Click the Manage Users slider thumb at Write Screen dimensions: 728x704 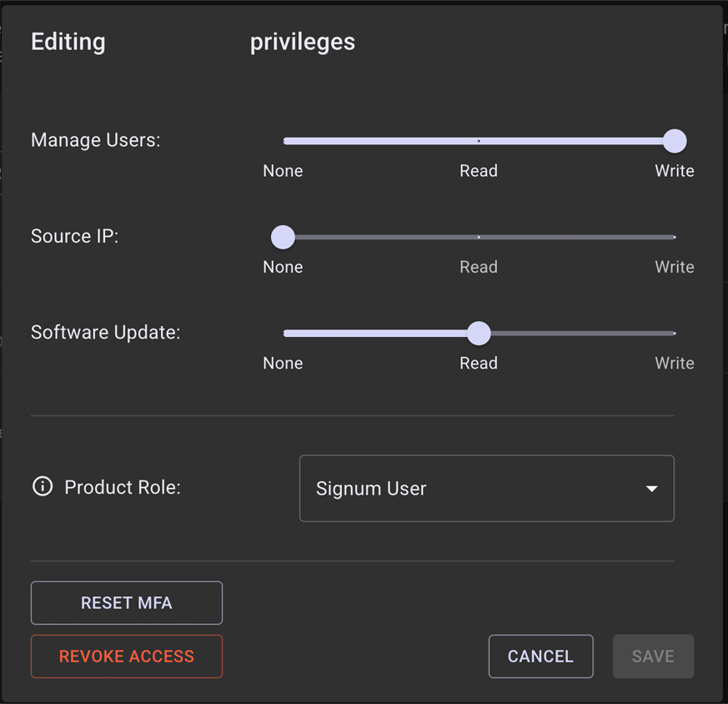[x=674, y=142]
